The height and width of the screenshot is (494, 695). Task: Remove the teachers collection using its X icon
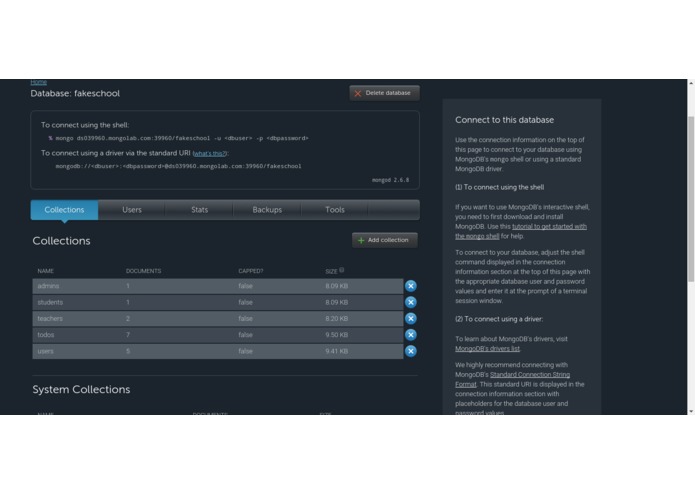click(x=410, y=319)
